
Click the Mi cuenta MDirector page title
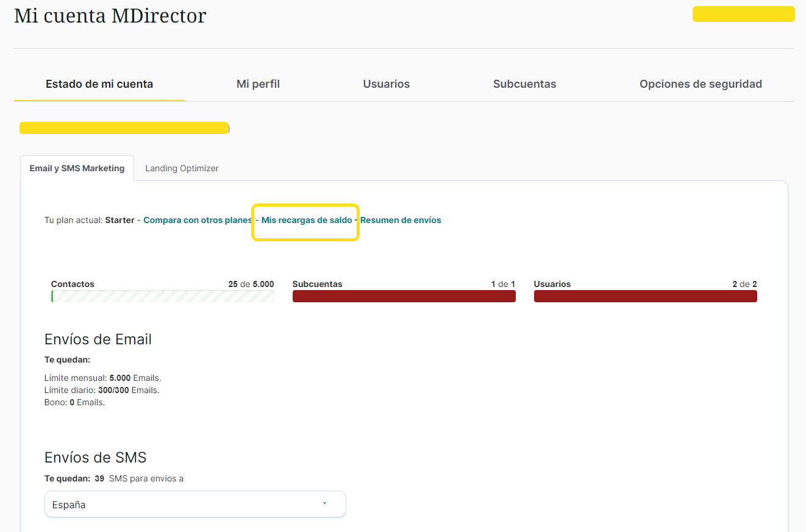tap(110, 16)
